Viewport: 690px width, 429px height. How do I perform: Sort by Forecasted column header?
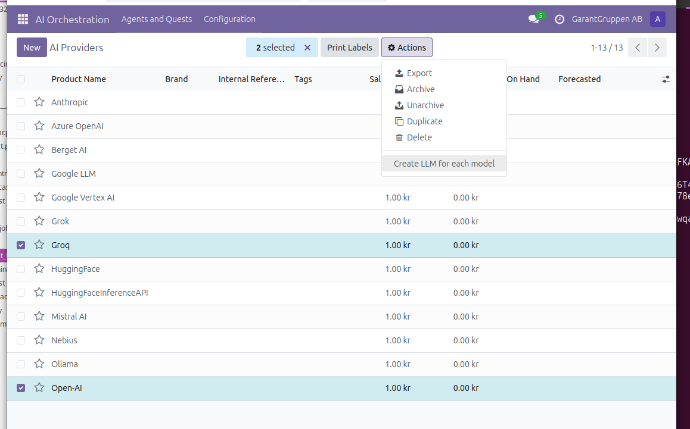click(579, 79)
